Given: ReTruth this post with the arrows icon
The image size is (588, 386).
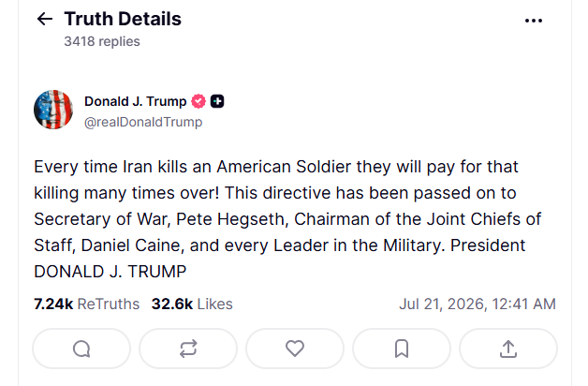Looking at the screenshot, I should pos(188,349).
